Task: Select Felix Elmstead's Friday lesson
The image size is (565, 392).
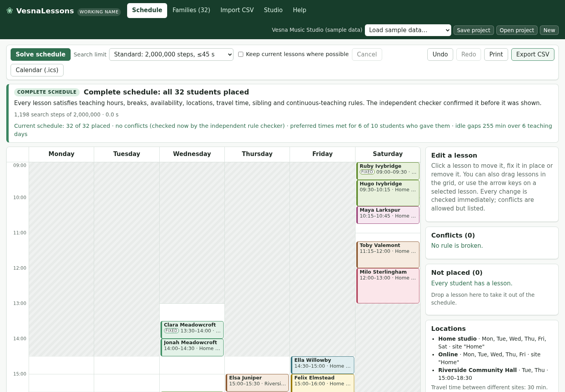Action: tap(323, 383)
